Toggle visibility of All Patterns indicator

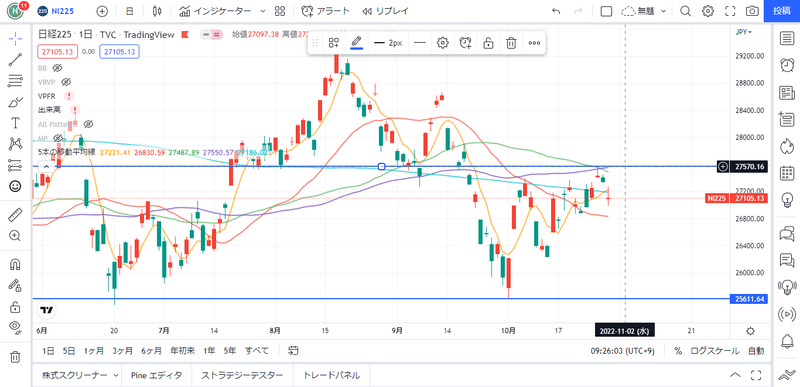click(x=88, y=124)
